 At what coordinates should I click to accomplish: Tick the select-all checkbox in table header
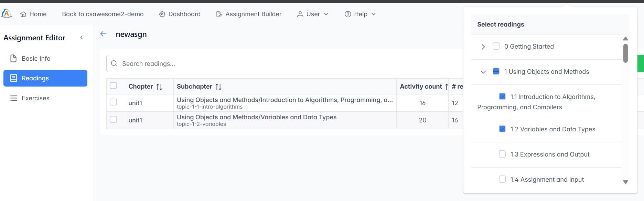(114, 86)
